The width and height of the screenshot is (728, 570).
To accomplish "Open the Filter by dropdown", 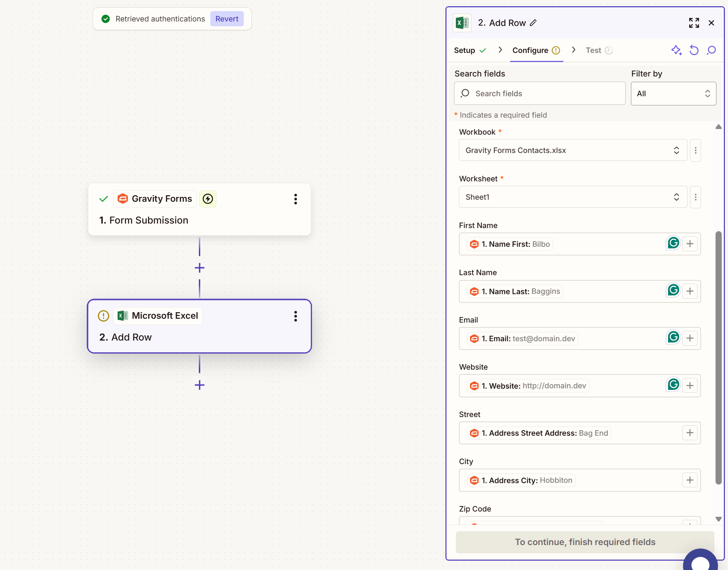I will pyautogui.click(x=673, y=93).
